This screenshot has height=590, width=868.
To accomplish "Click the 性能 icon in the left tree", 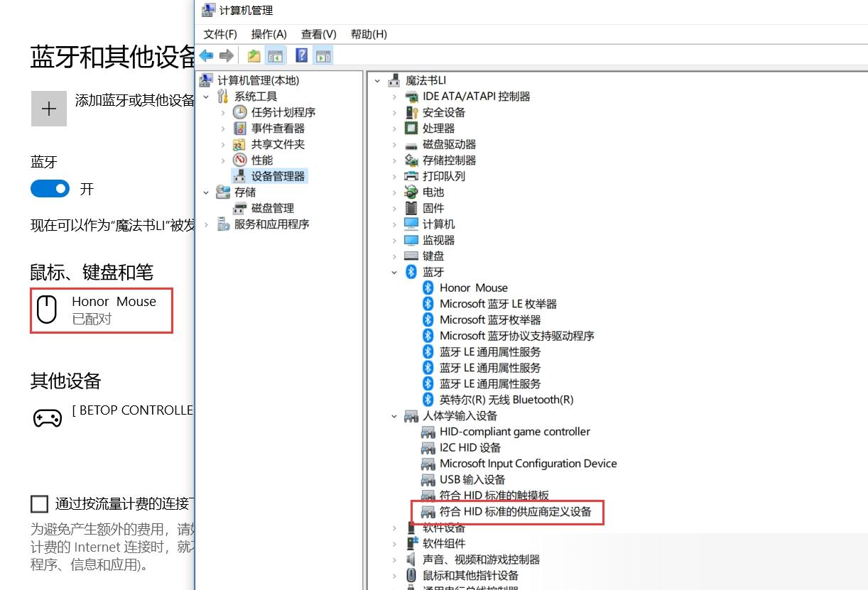I will click(240, 160).
